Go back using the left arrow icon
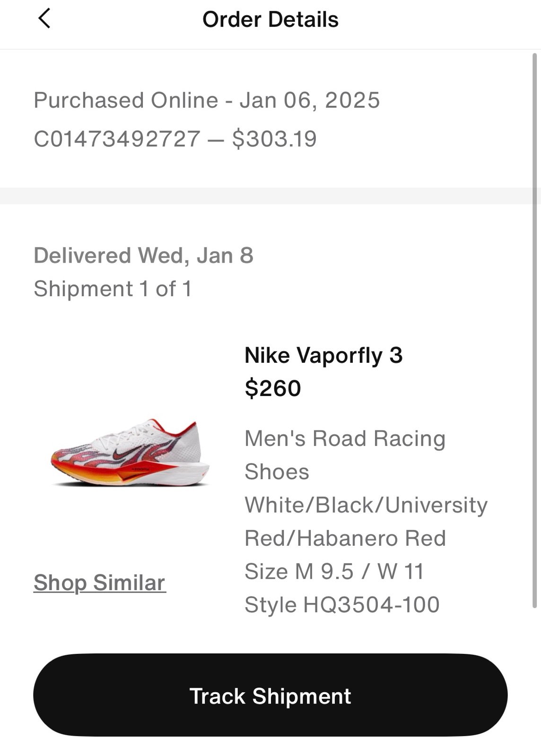This screenshot has height=756, width=541. 44,19
